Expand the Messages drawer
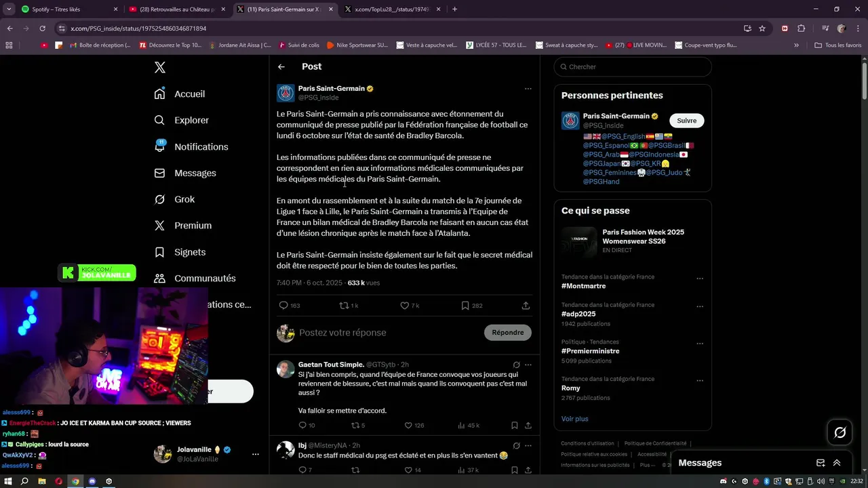Screen dimensions: 868x488 click(837, 463)
